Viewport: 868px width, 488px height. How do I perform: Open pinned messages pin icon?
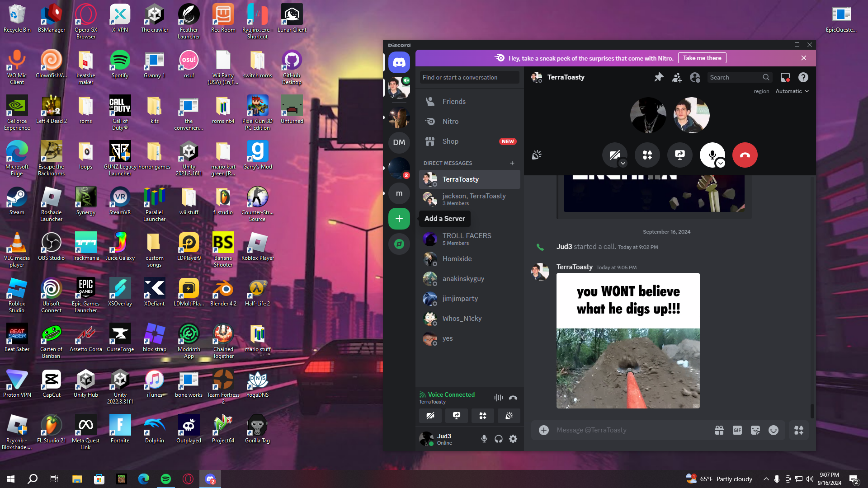(x=659, y=77)
